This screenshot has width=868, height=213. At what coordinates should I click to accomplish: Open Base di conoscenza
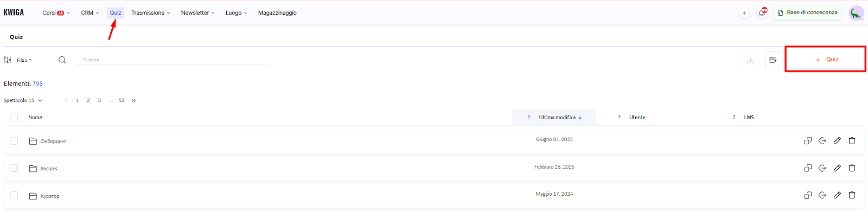807,12
